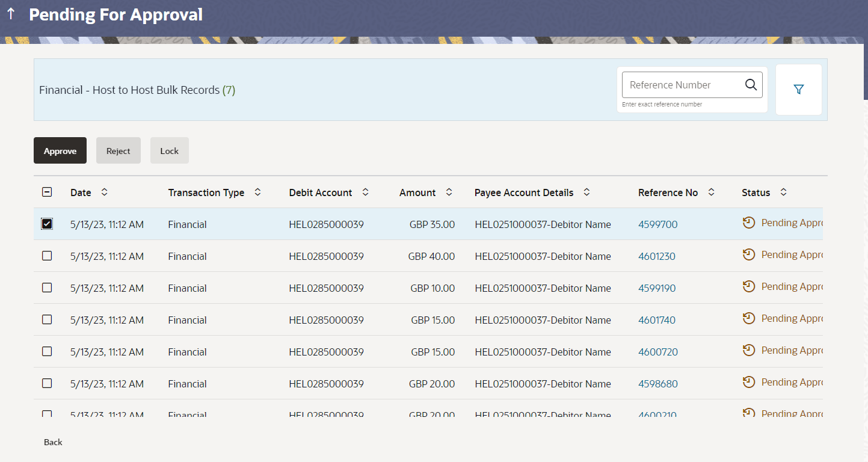Click the Back link
The image size is (868, 462).
(x=53, y=442)
